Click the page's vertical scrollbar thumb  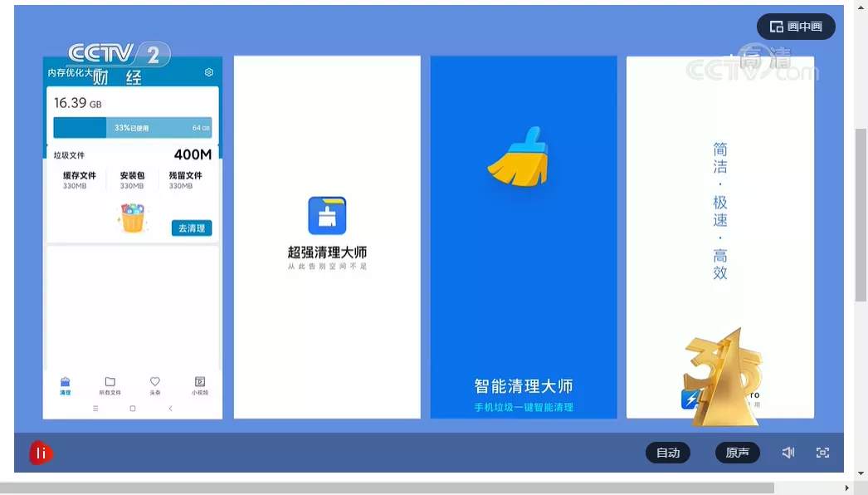(861, 214)
